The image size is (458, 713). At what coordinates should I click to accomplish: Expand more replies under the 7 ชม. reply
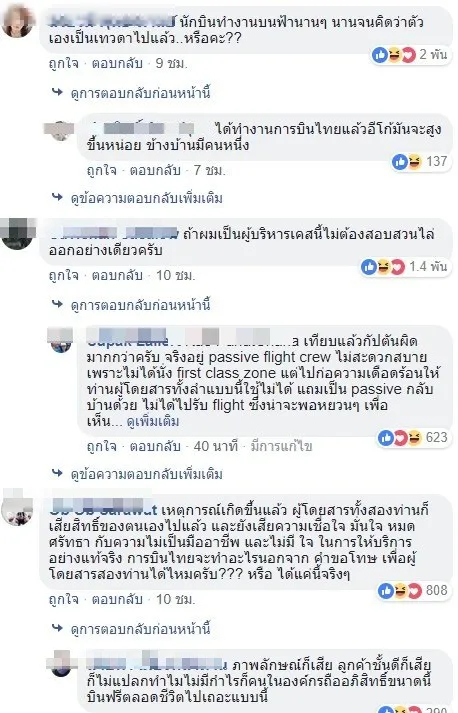click(146, 198)
